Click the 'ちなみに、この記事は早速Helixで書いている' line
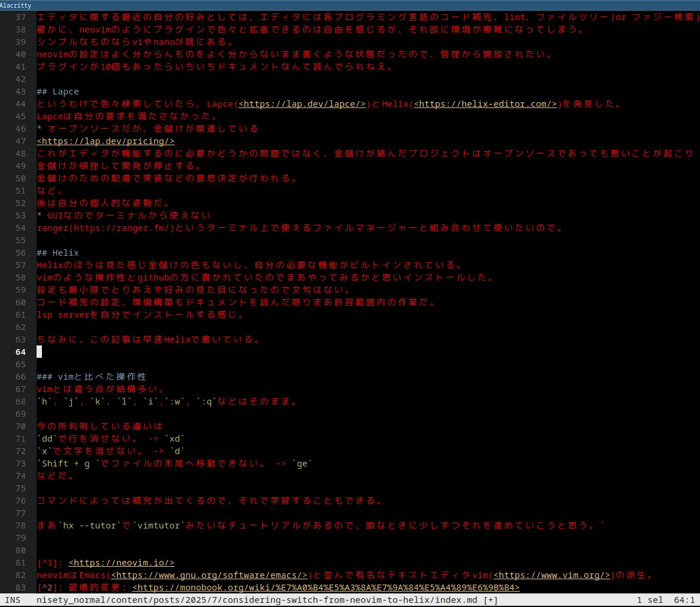 click(x=149, y=340)
